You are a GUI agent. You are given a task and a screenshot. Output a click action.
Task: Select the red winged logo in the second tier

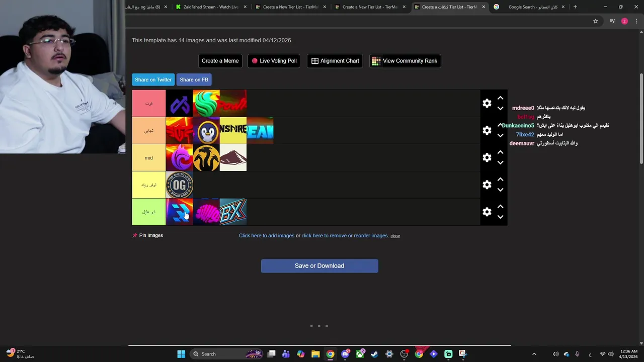(179, 130)
